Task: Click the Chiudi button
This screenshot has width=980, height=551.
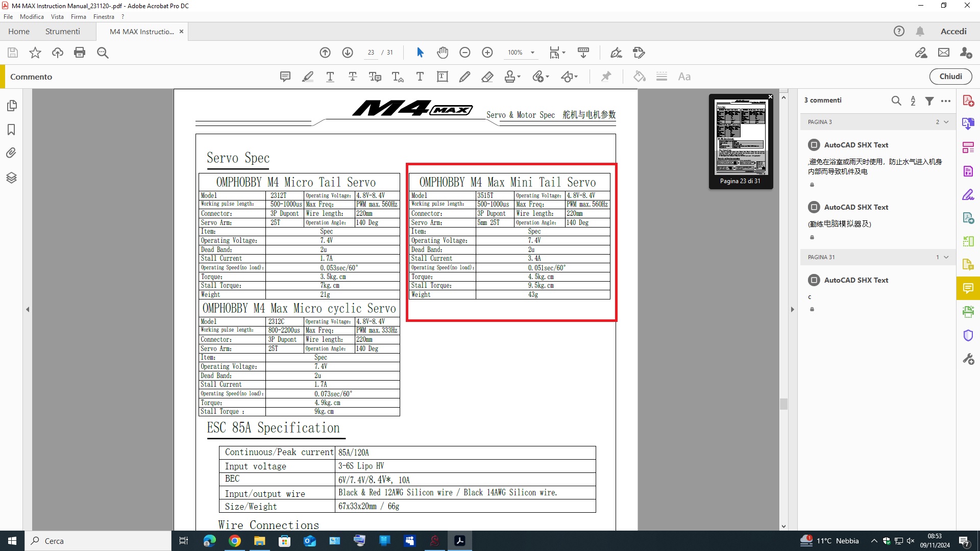Action: [x=950, y=77]
